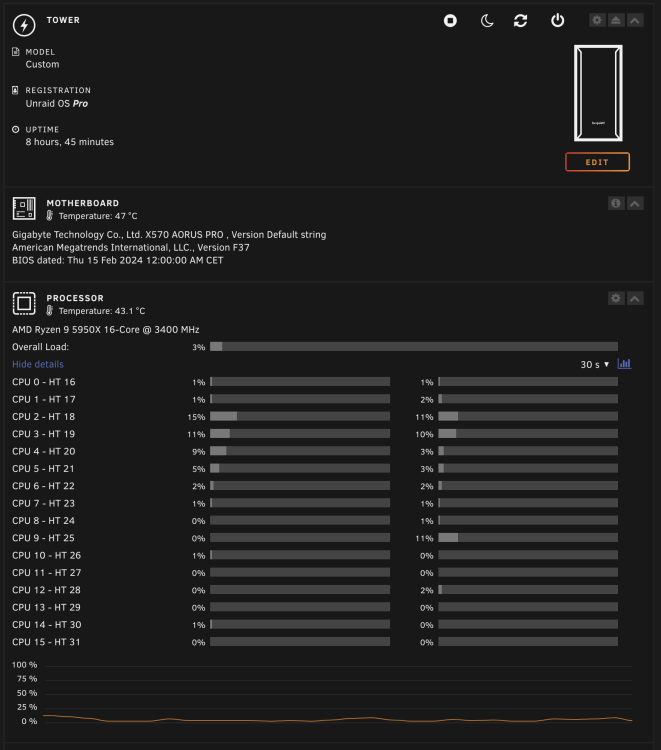Click the 'Temperature: 47 °C' motherboard text
661x750 pixels.
click(x=98, y=216)
